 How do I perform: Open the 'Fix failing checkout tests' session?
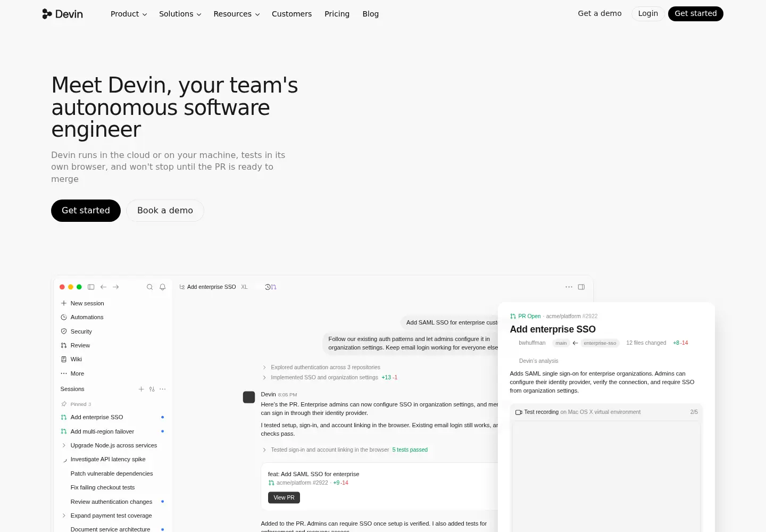112,487
